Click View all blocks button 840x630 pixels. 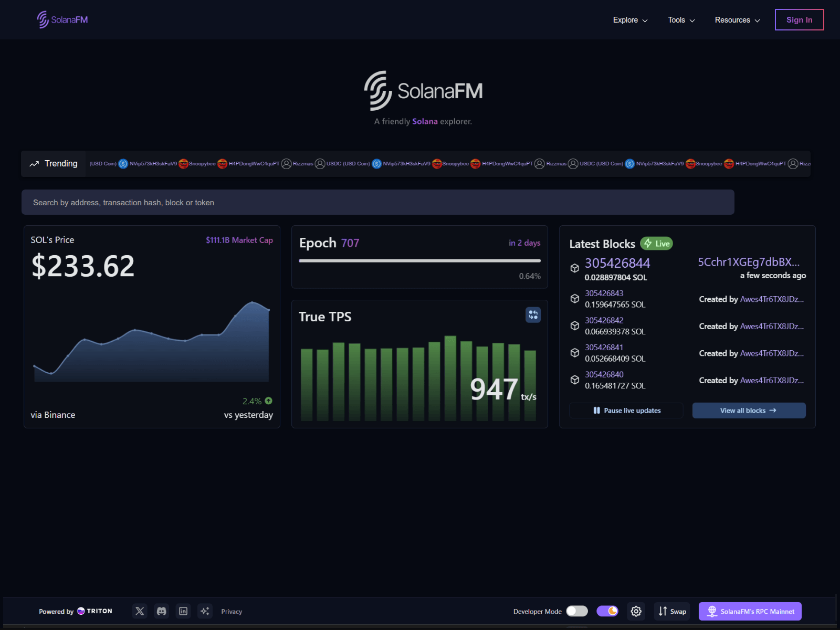[x=749, y=411]
